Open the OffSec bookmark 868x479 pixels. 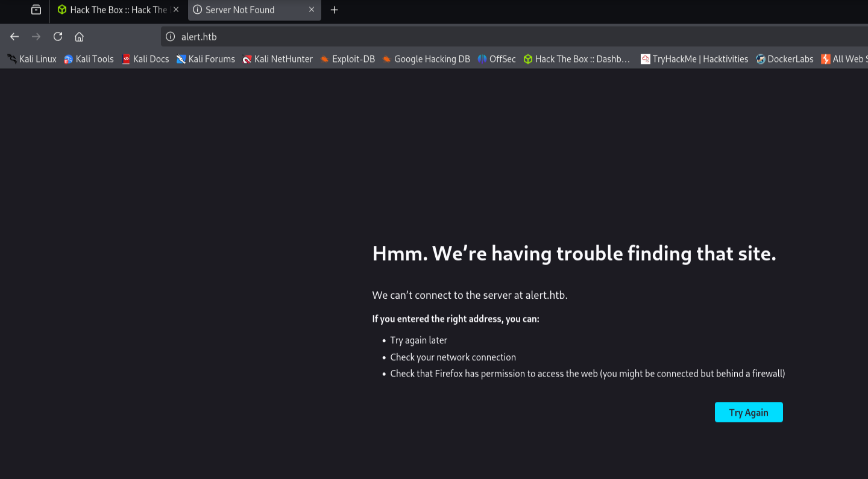(x=497, y=59)
